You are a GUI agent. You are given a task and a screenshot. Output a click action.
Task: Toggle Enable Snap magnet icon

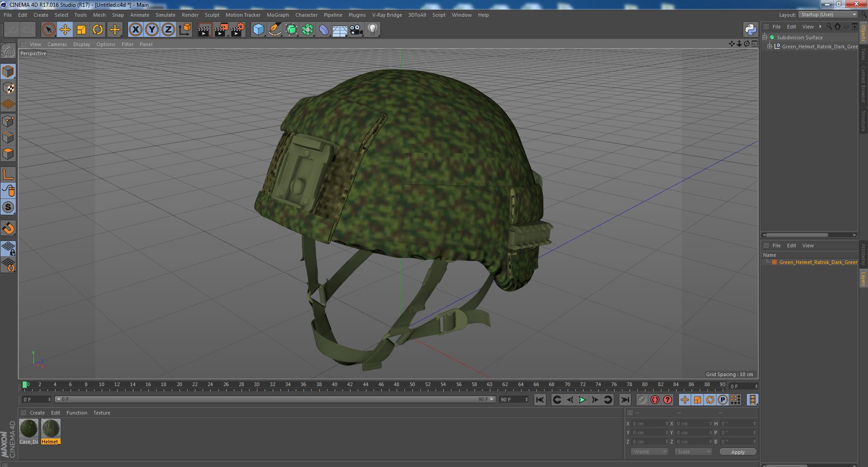pyautogui.click(x=8, y=228)
